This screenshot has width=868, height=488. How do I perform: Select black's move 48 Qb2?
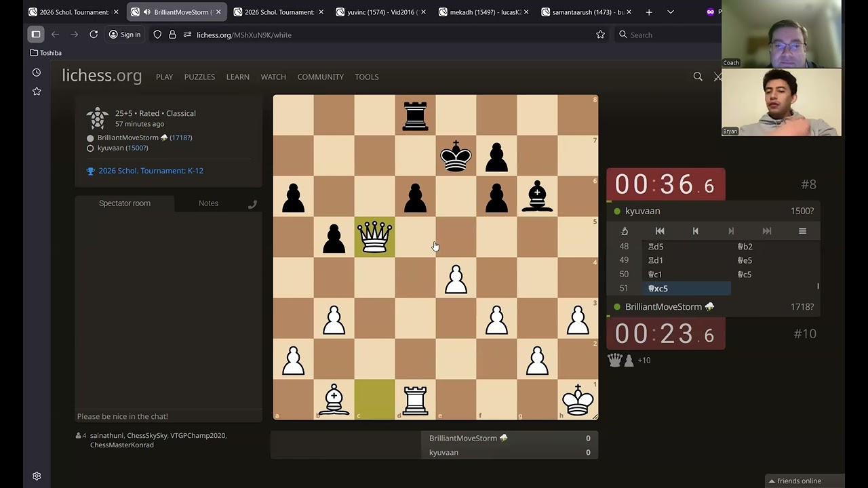point(774,247)
